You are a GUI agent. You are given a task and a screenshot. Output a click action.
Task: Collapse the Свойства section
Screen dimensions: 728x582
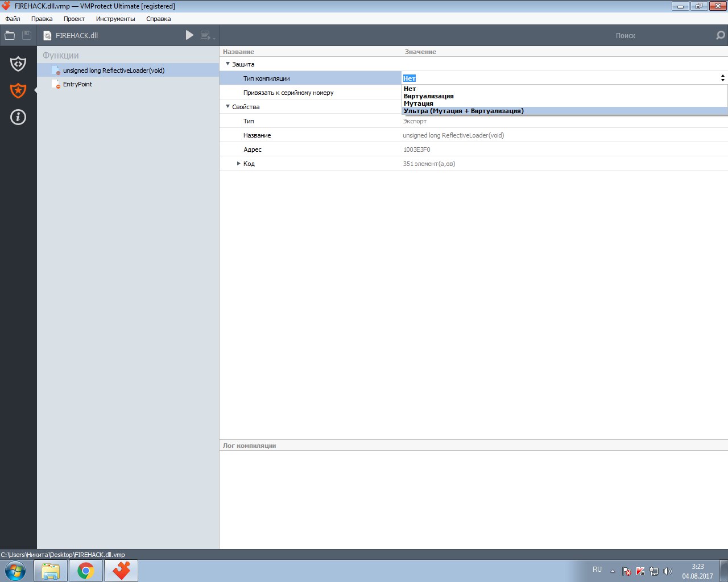[227, 107]
